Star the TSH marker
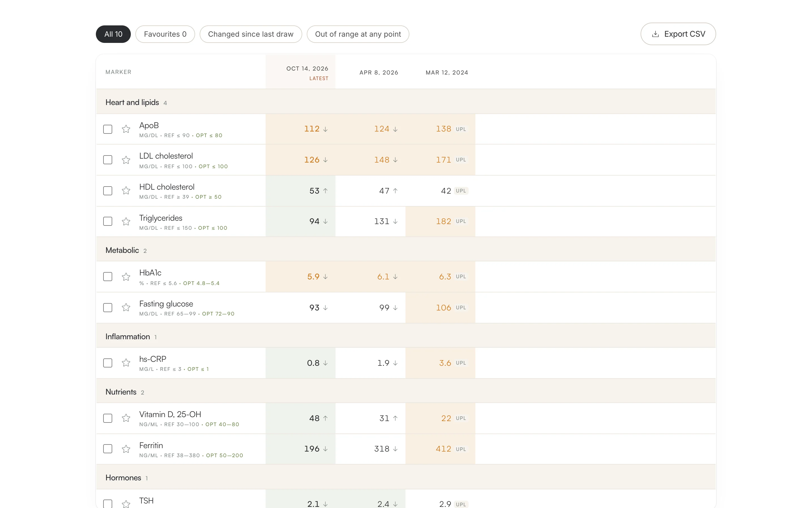The width and height of the screenshot is (812, 508). pyautogui.click(x=126, y=504)
